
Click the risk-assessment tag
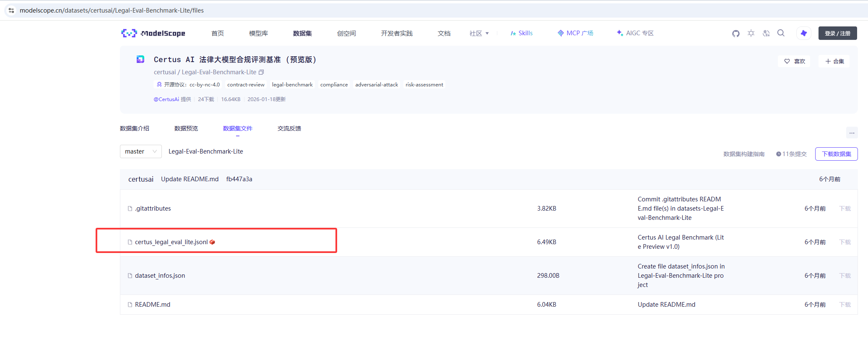pyautogui.click(x=424, y=85)
